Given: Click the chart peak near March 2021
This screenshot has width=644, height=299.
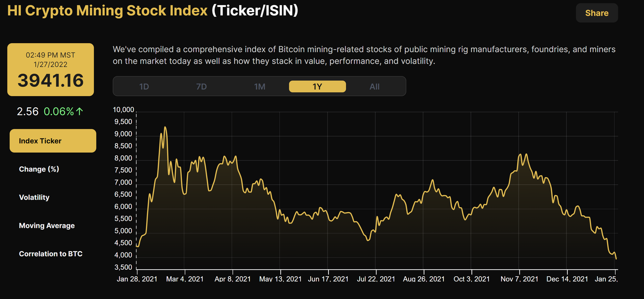Looking at the screenshot, I should [166, 126].
